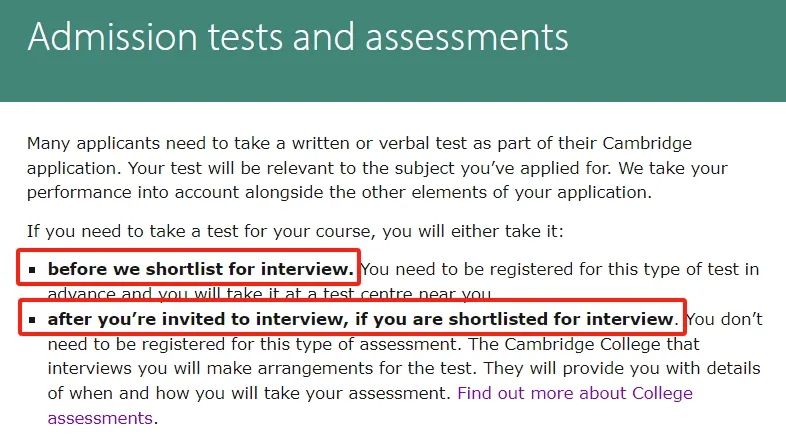Click the line starting 'Many applicants need to take'
Screen dimensions: 786x435
click(x=359, y=143)
